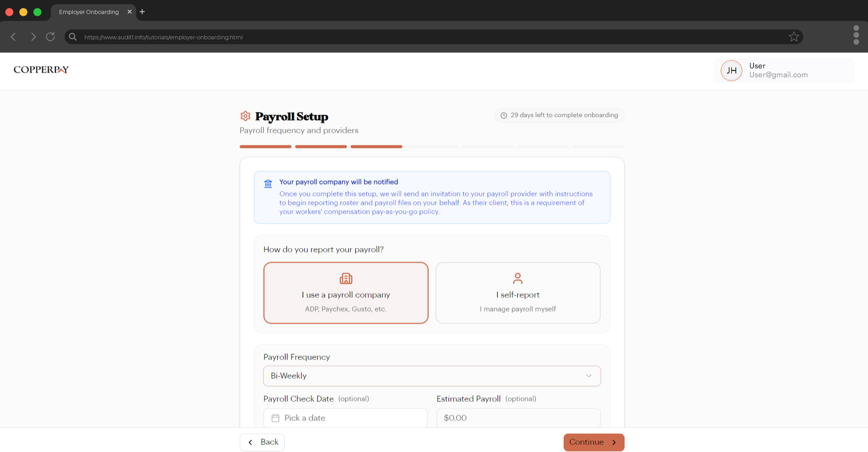Open the browser options menu on the right
Screen dimensions: 868x452
[856, 35]
